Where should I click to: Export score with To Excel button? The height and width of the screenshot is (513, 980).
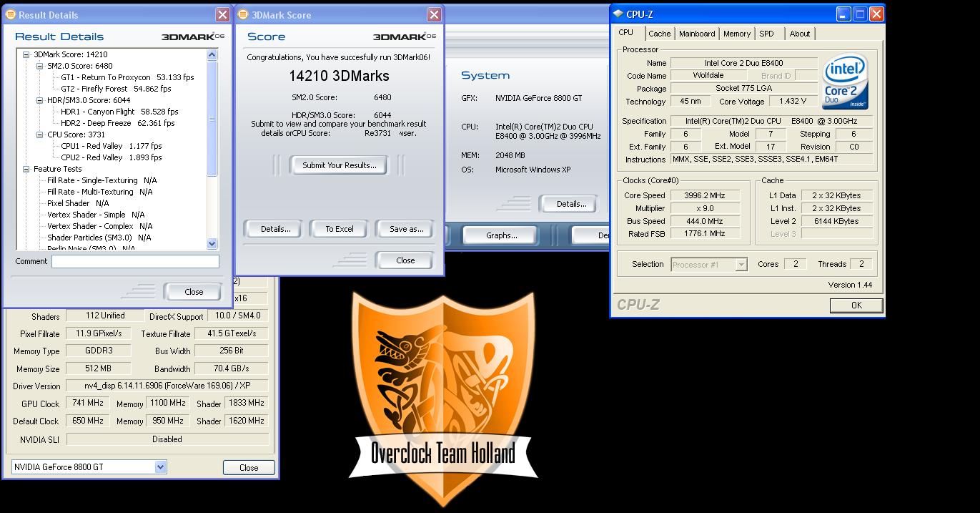pyautogui.click(x=340, y=229)
